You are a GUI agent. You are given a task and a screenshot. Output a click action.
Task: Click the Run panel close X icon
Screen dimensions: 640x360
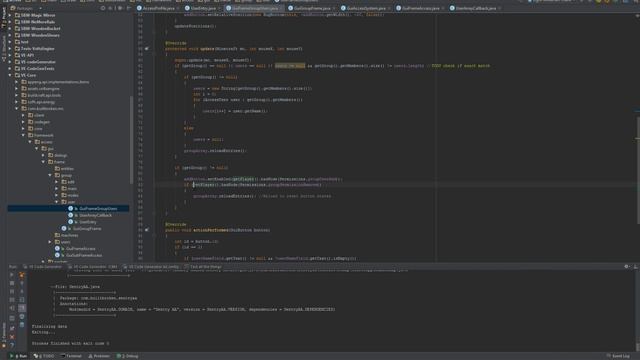[12, 337]
